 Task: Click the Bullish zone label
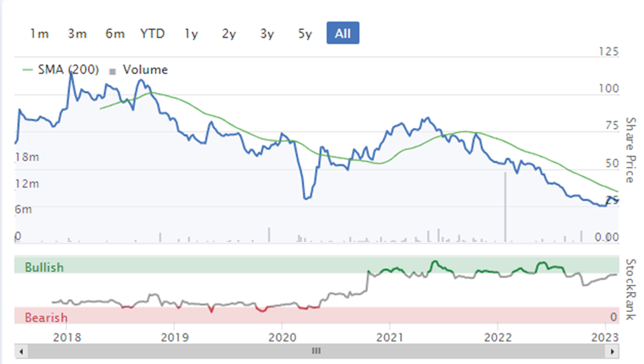[44, 267]
